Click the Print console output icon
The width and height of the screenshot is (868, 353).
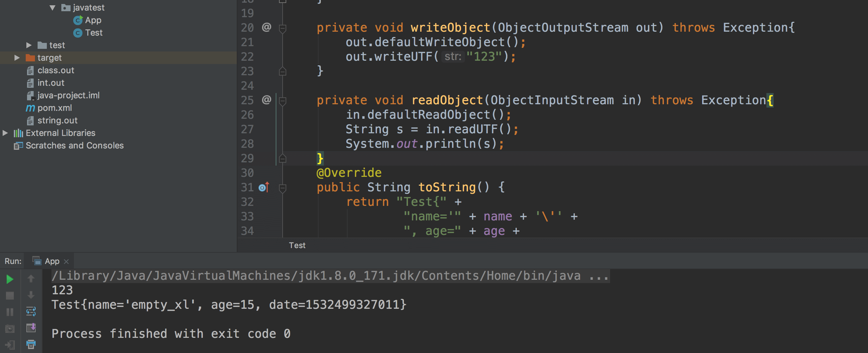31,344
